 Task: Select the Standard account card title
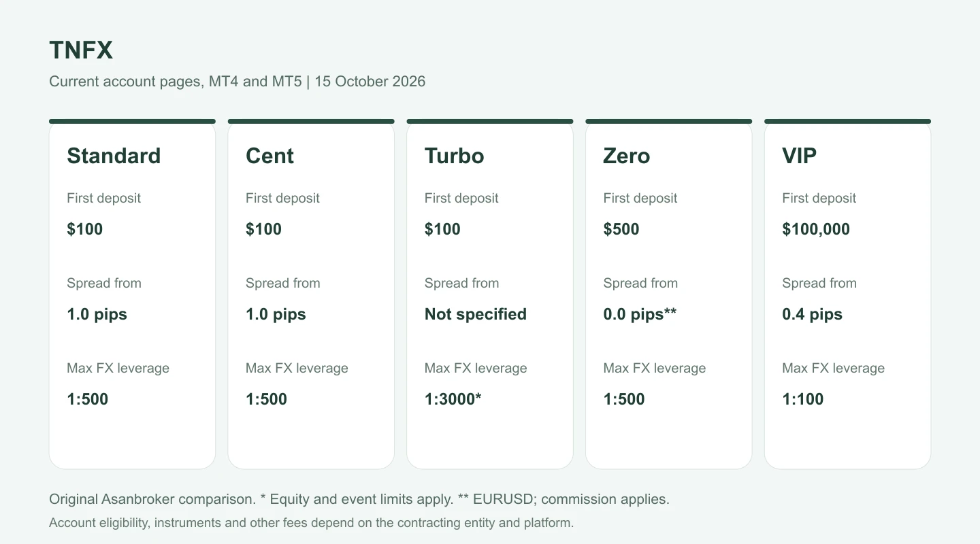[x=114, y=156]
